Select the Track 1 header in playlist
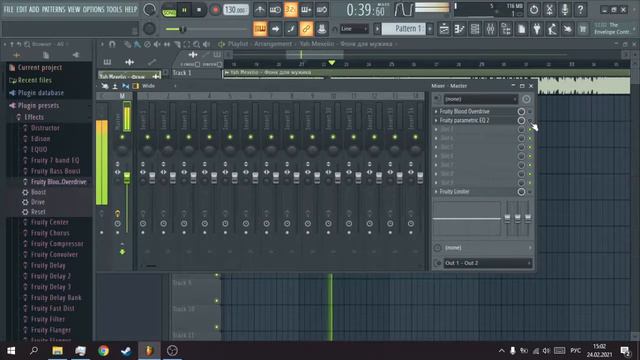The height and width of the screenshot is (360, 640). coord(196,73)
